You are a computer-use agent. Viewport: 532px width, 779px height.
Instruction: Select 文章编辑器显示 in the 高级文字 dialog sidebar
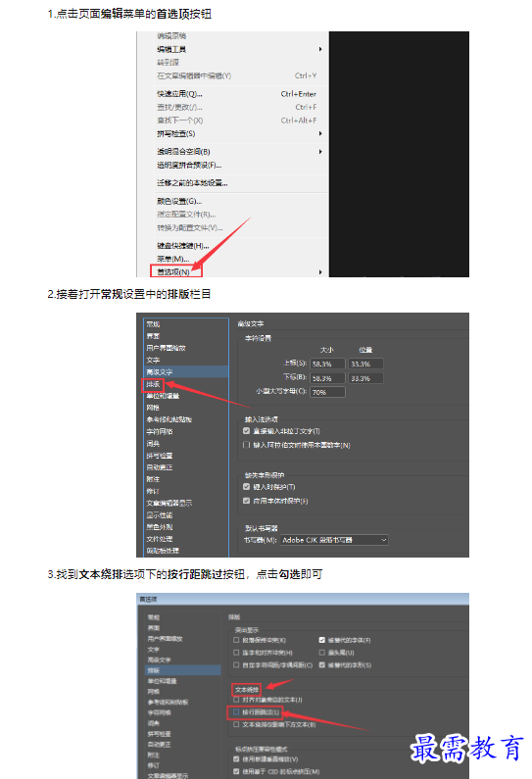click(x=169, y=504)
